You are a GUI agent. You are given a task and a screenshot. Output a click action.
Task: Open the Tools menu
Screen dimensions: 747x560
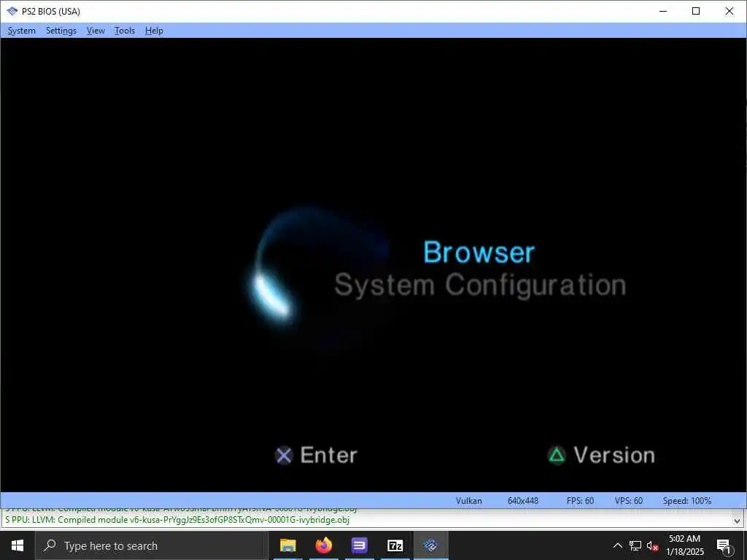click(124, 31)
